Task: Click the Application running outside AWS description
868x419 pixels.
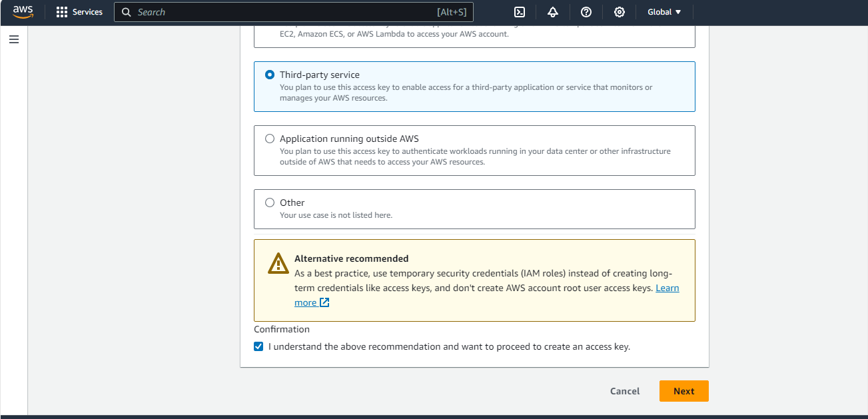Action: [475, 157]
